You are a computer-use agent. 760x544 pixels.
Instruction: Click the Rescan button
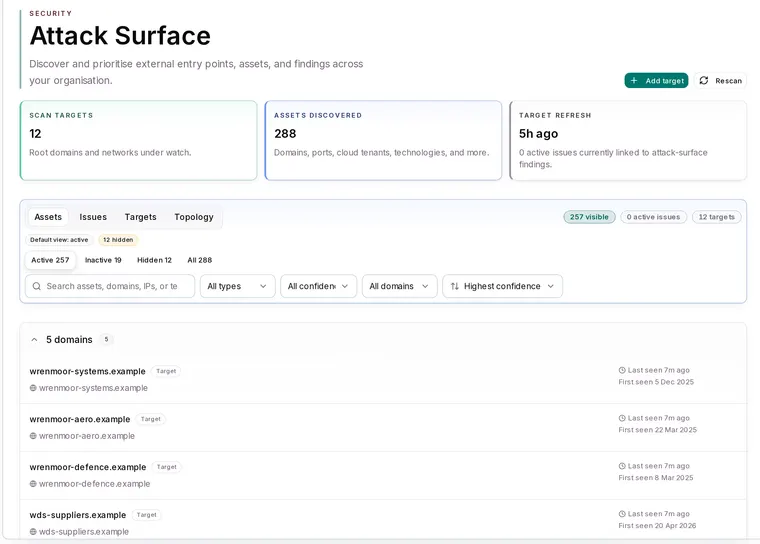(720, 80)
